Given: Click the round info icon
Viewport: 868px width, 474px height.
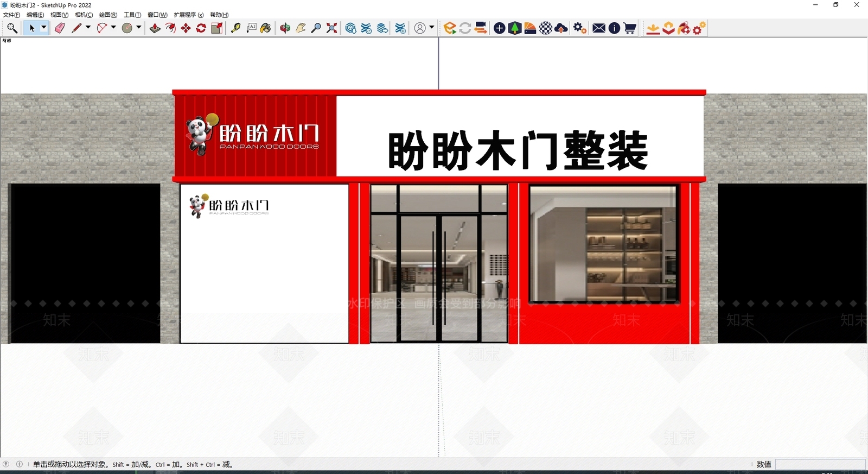Looking at the screenshot, I should pyautogui.click(x=614, y=28).
